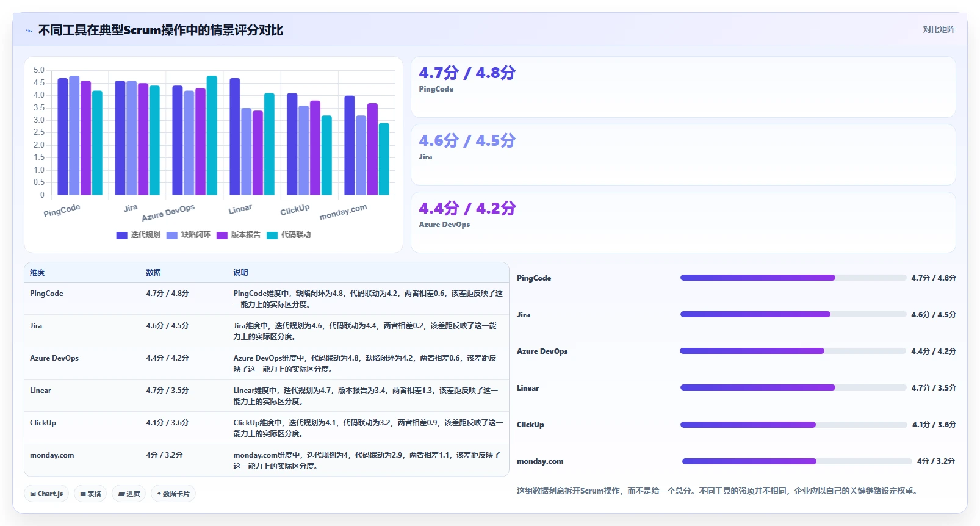The image size is (980, 526).
Task: Click the Jira progress bar
Action: point(793,314)
